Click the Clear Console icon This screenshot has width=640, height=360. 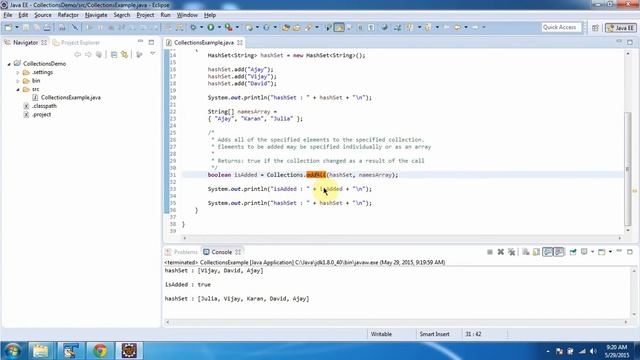(x=525, y=252)
